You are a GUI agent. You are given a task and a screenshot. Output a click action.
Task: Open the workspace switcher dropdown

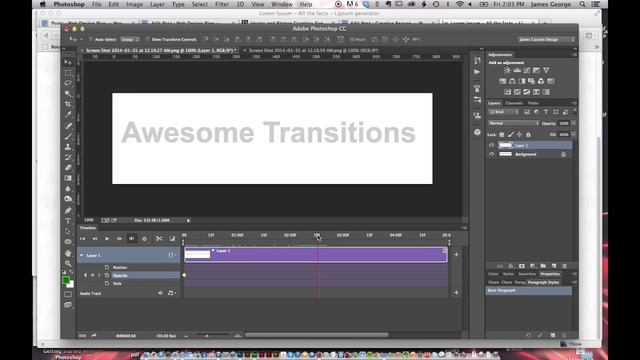[546, 40]
